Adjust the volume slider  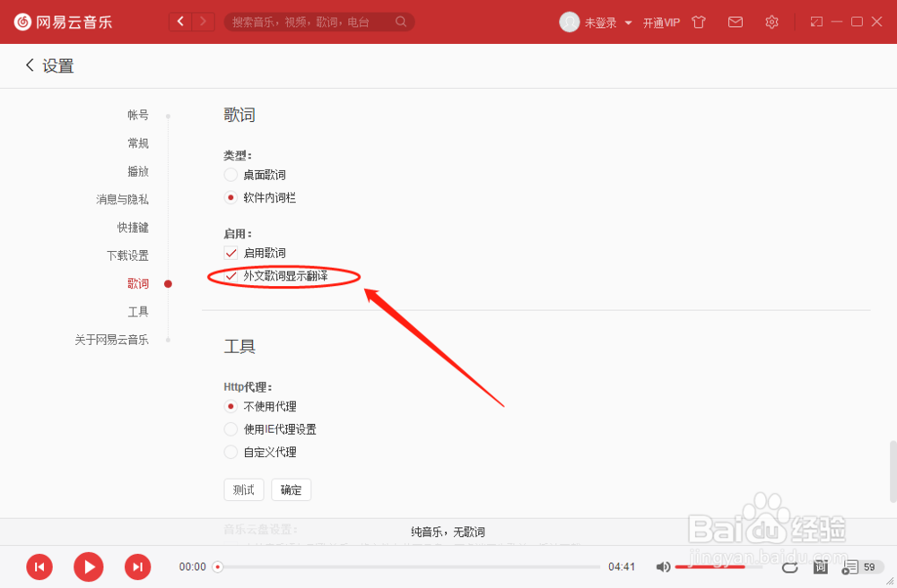(x=718, y=566)
